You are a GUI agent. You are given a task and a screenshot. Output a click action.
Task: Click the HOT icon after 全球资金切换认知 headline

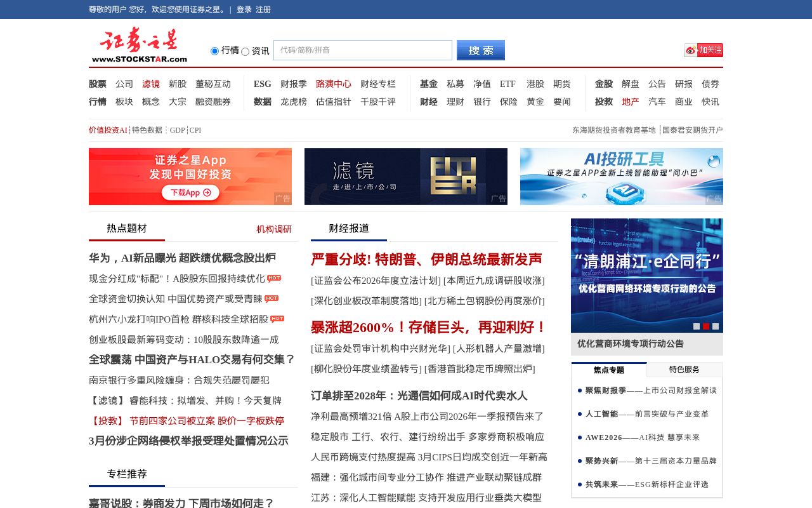tap(272, 298)
